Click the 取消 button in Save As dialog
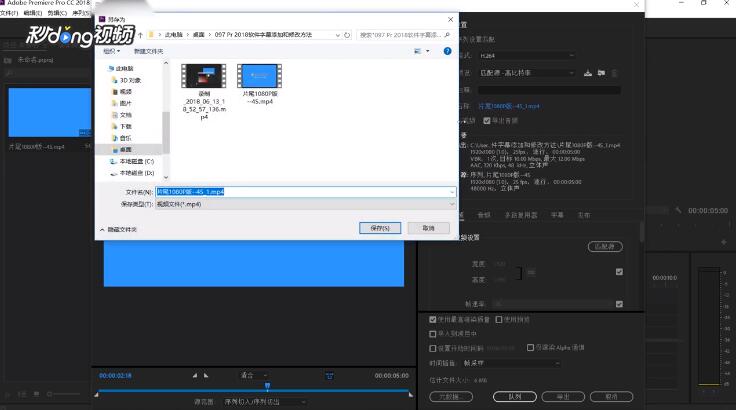The height and width of the screenshot is (410, 736). pos(429,228)
